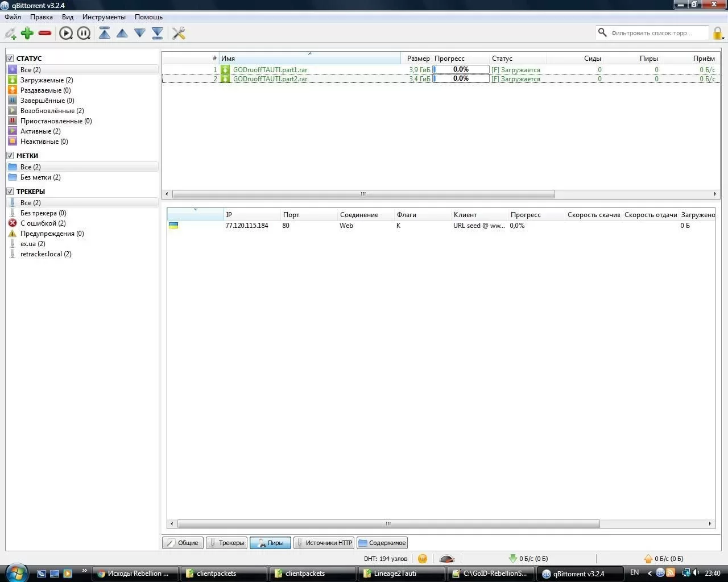Click move down in queue arrow

pos(140,33)
